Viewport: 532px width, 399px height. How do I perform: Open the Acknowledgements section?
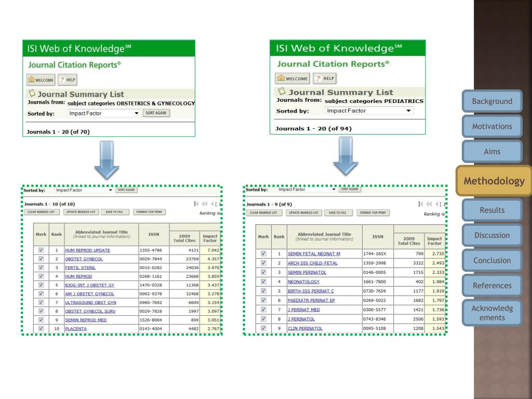click(492, 313)
